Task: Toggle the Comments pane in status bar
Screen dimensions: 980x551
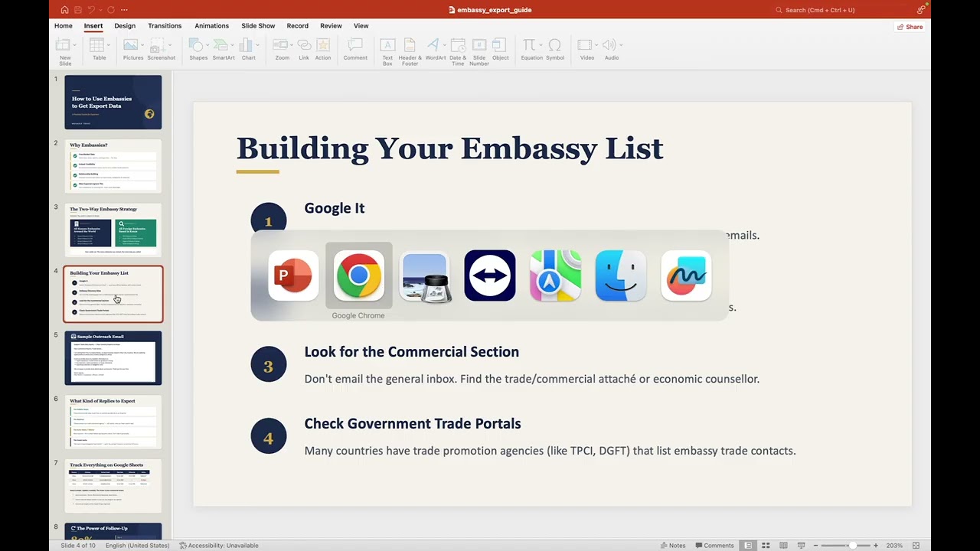Action: [x=714, y=546]
